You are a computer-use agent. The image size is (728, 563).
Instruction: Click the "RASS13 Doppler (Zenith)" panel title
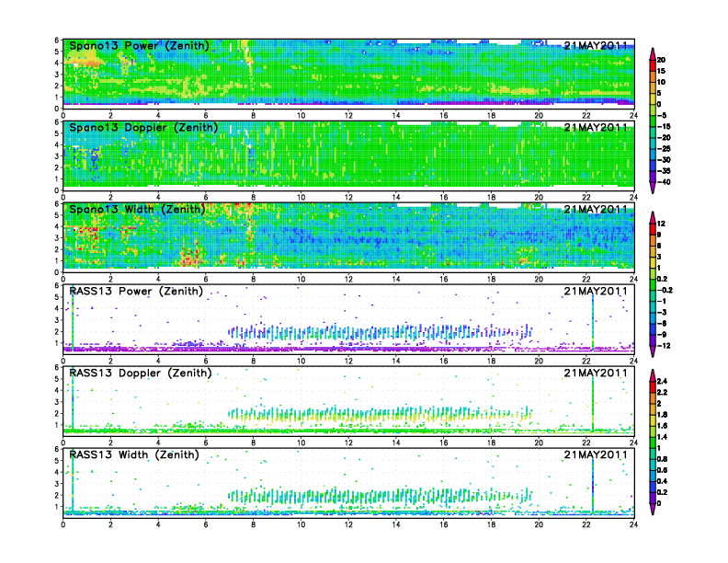pyautogui.click(x=141, y=373)
